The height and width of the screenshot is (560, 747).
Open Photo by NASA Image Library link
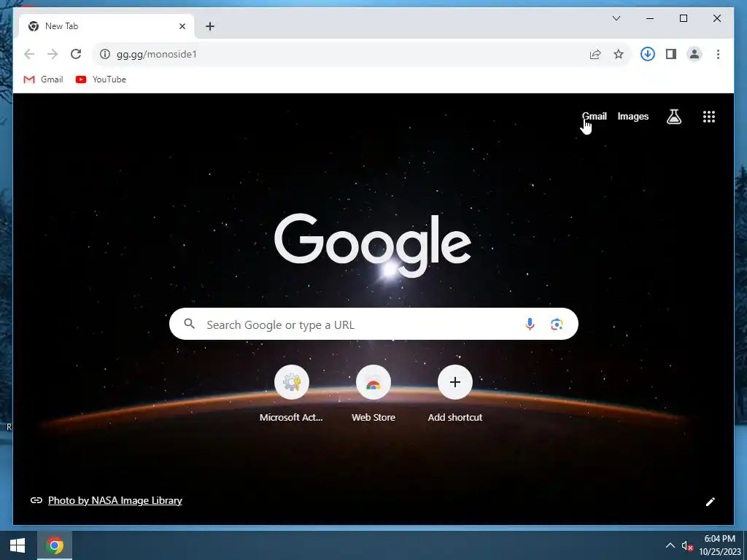pos(115,500)
